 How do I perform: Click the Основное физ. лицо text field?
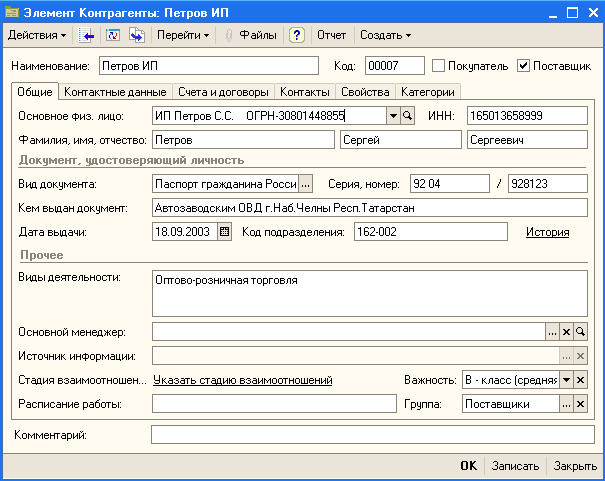click(269, 116)
